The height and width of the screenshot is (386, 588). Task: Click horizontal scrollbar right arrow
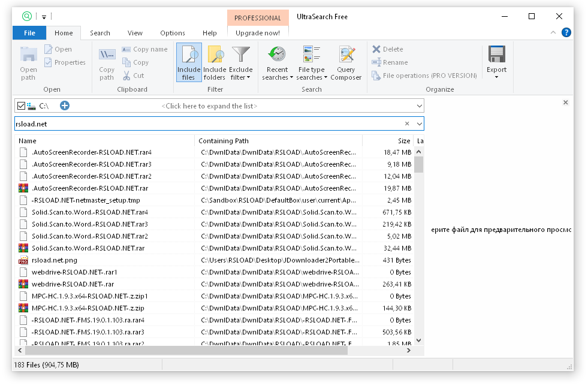(409, 351)
